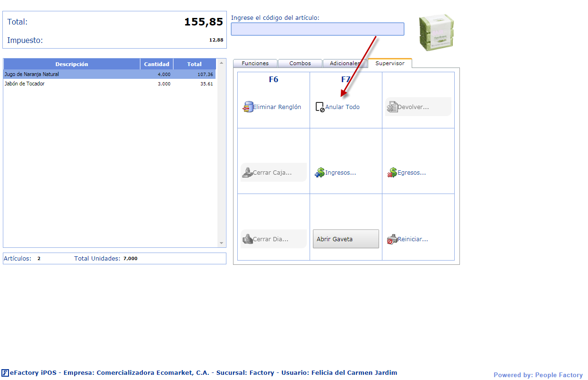Select the Jabón de Tocador row

coord(110,84)
